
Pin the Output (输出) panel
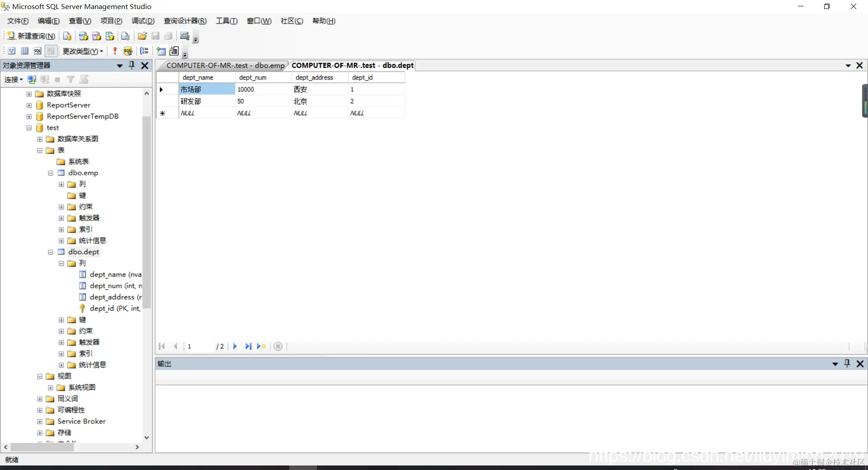click(x=847, y=363)
